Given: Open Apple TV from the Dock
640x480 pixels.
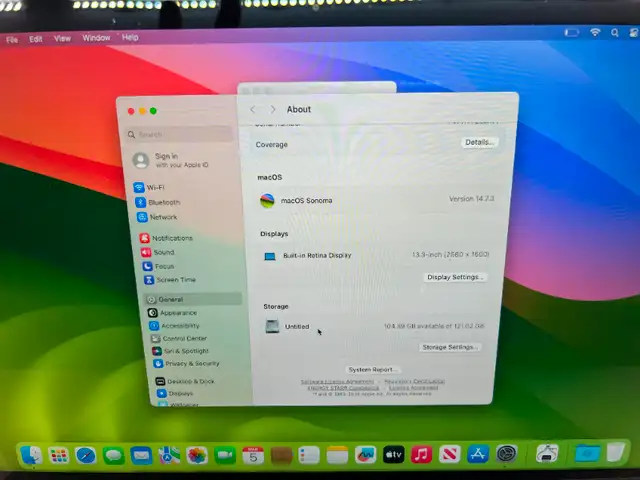Looking at the screenshot, I should tap(393, 454).
